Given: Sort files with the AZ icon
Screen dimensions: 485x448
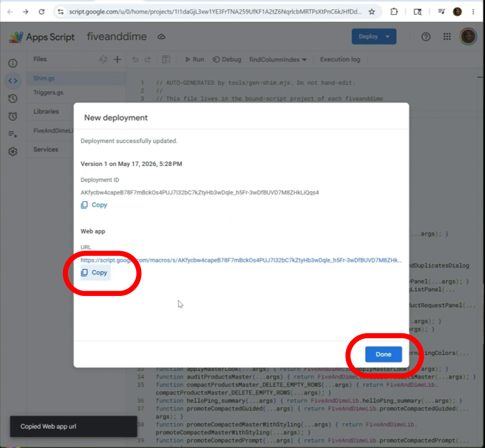Looking at the screenshot, I should pyautogui.click(x=103, y=59).
